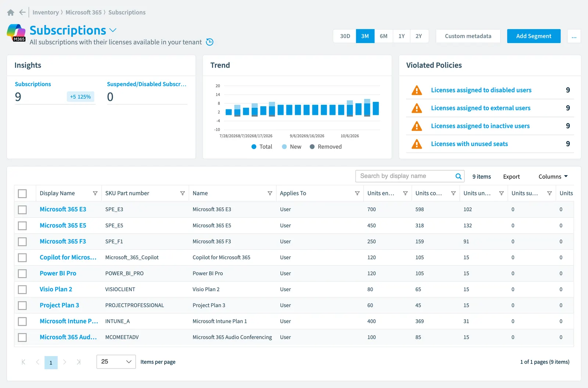588x388 pixels.
Task: Click the Add Segment button
Action: pyautogui.click(x=534, y=36)
